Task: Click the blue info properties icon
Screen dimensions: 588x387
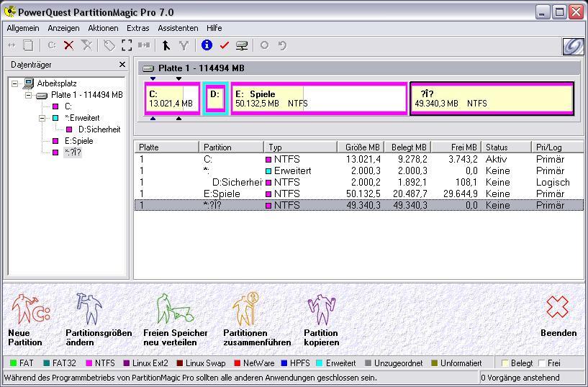Action: coord(207,45)
